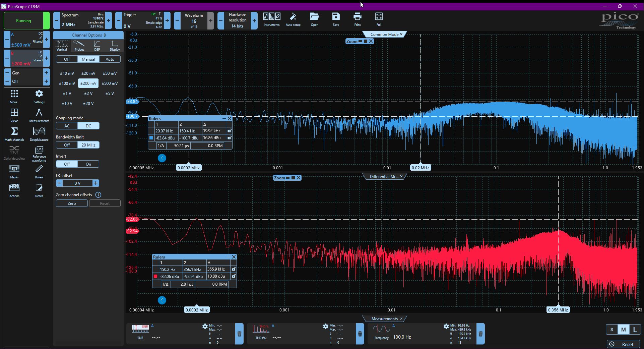The height and width of the screenshot is (349, 644).
Task: Set Invert to Off
Action: (x=67, y=164)
